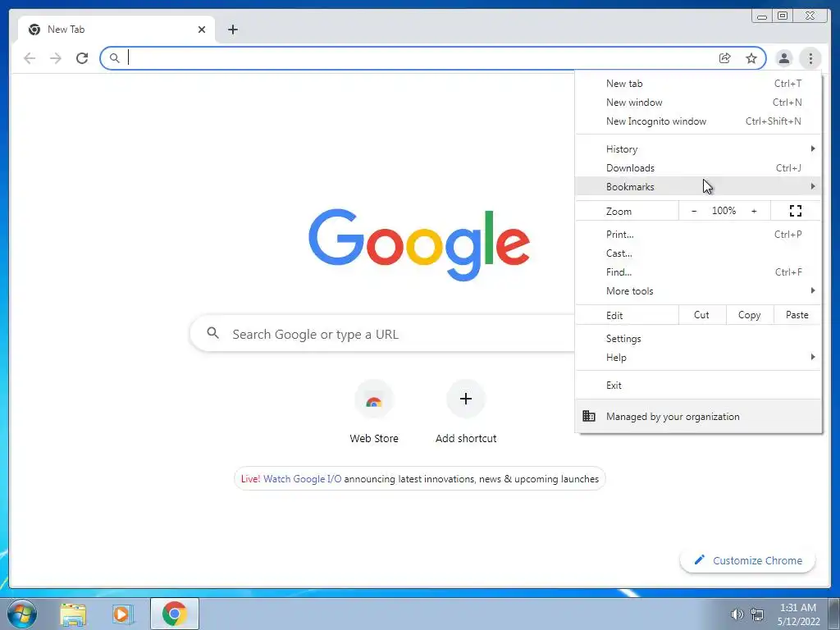Image resolution: width=840 pixels, height=630 pixels.
Task: Expand the More tools submenu arrow
Action: click(x=813, y=290)
